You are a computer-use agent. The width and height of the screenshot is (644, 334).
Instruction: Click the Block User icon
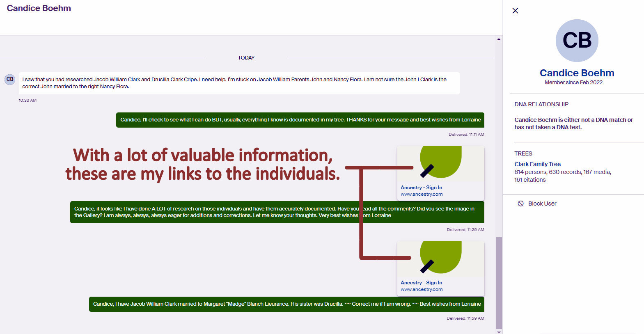[x=520, y=204]
